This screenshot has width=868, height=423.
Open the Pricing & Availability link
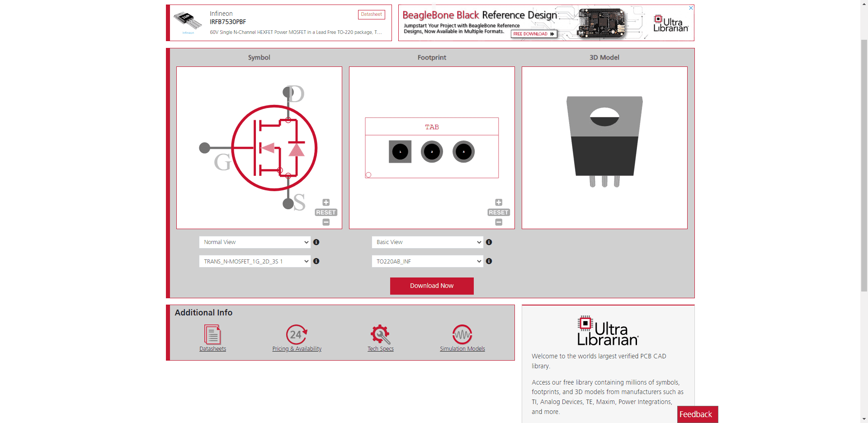tap(297, 349)
